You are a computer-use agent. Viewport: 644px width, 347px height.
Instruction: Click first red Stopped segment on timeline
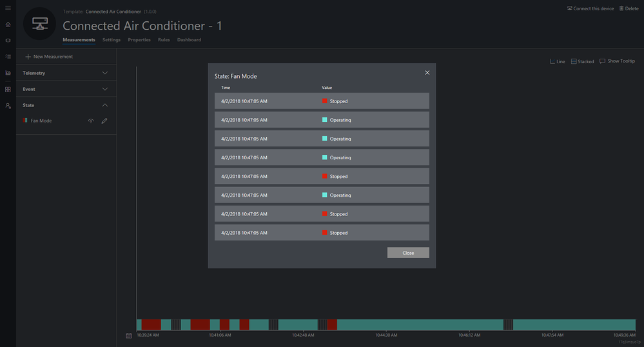tap(151, 325)
